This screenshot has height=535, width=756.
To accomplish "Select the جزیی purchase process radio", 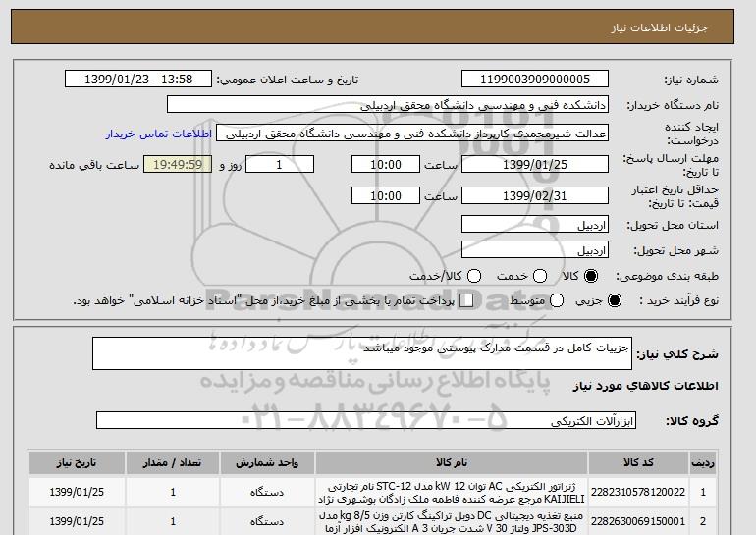I will point(615,300).
